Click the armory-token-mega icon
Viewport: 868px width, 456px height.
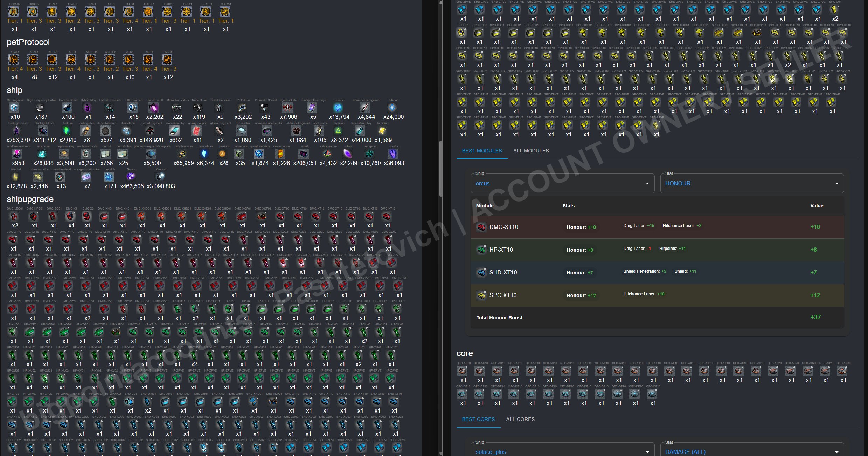[x=312, y=108]
